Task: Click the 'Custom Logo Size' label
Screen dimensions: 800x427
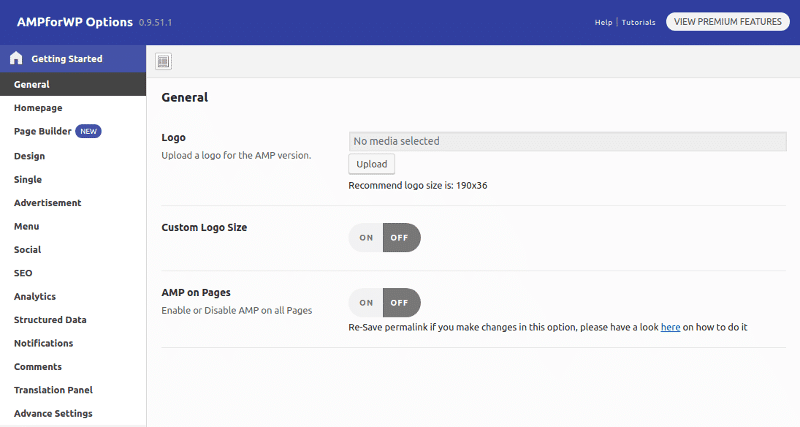Action: pos(204,228)
